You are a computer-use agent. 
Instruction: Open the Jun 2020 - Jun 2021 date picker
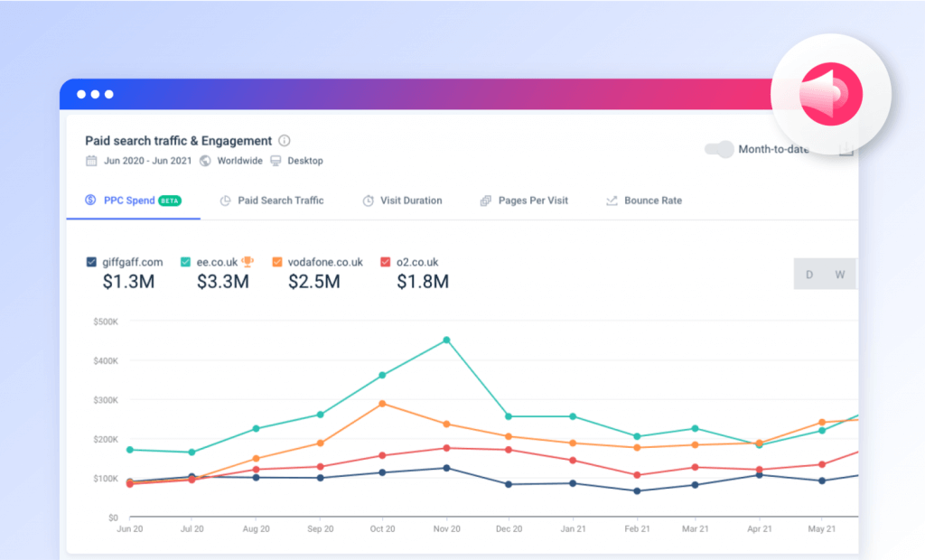point(150,160)
